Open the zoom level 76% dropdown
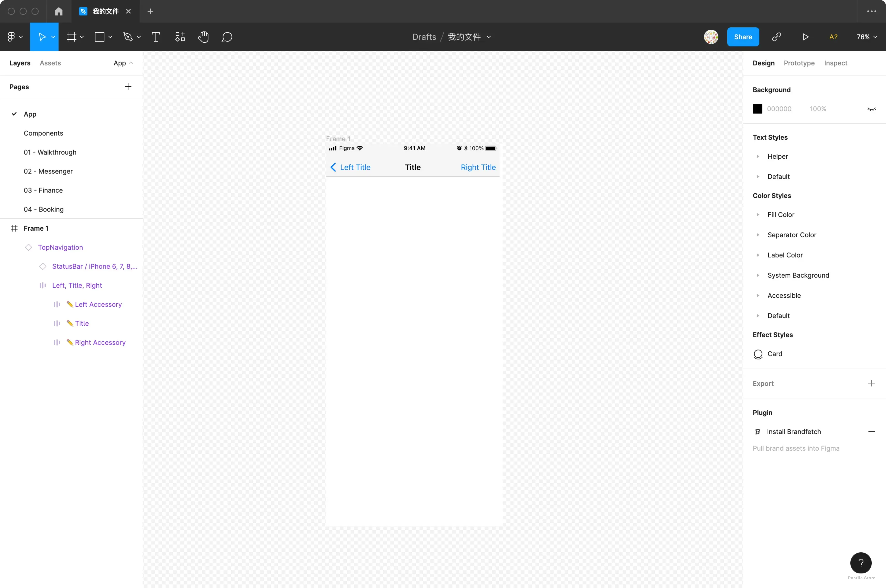This screenshot has height=588, width=886. click(867, 37)
